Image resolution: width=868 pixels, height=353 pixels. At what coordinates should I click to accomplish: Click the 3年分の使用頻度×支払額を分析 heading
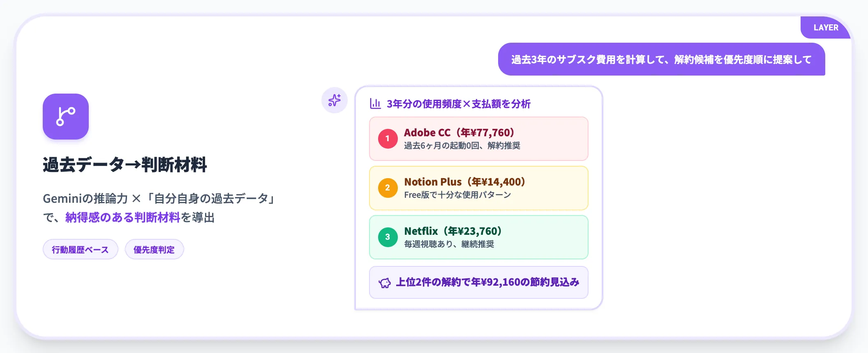click(459, 104)
